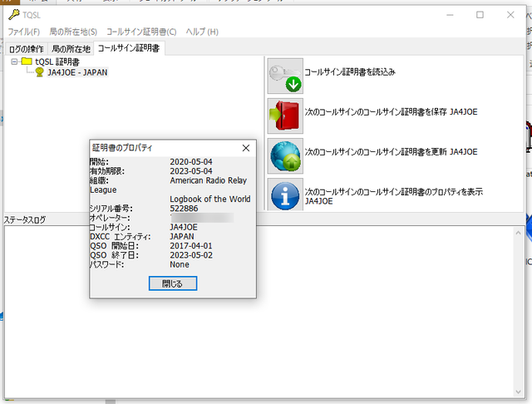Click Logbook of the World text
The image size is (532, 404).
pos(210,199)
